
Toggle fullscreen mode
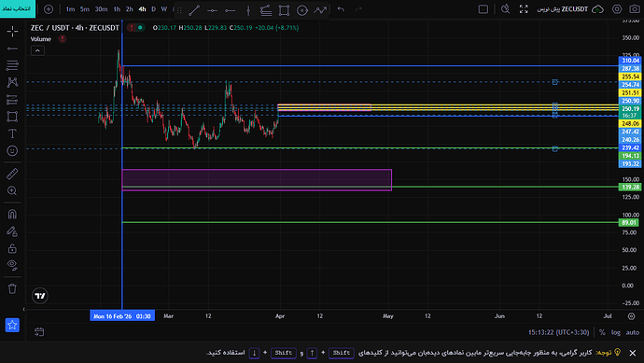[x=524, y=9]
